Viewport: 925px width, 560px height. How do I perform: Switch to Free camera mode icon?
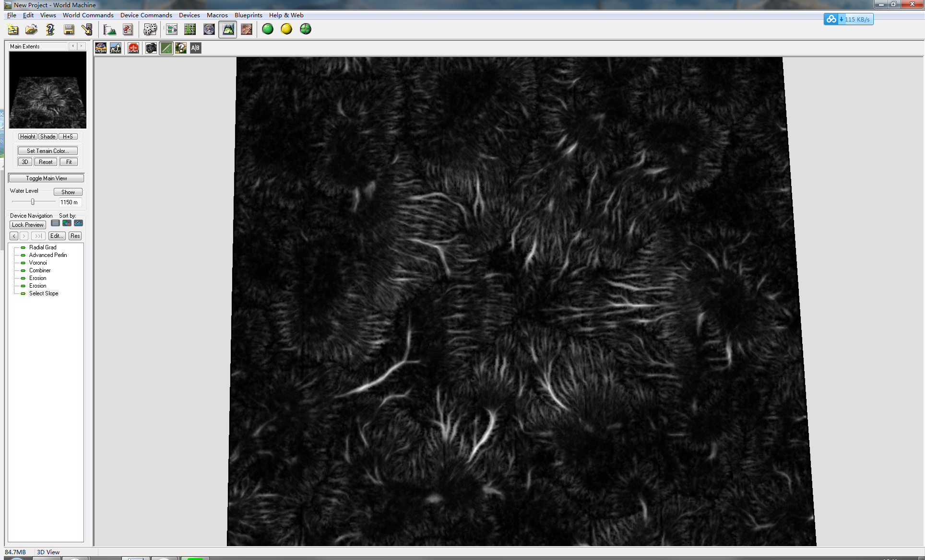click(116, 48)
